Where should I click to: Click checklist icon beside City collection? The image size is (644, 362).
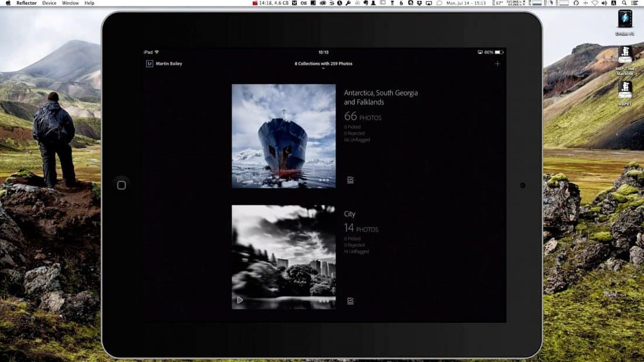350,301
